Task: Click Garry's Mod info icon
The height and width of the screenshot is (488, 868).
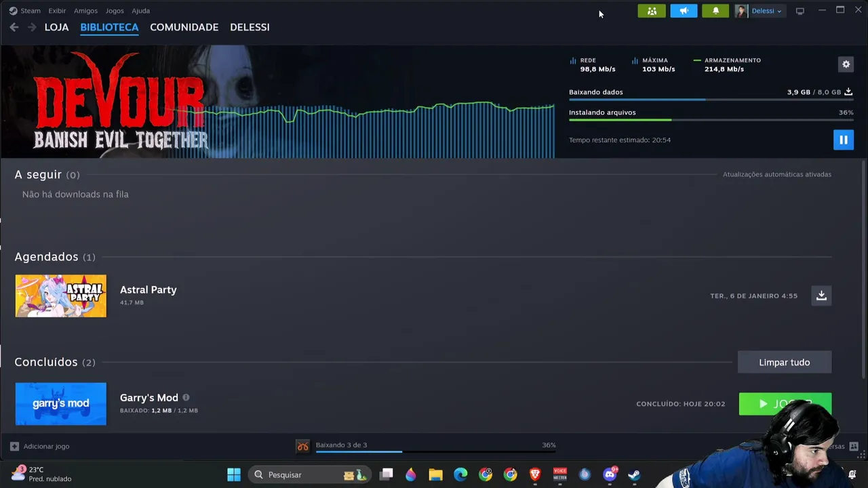Action: click(x=186, y=398)
